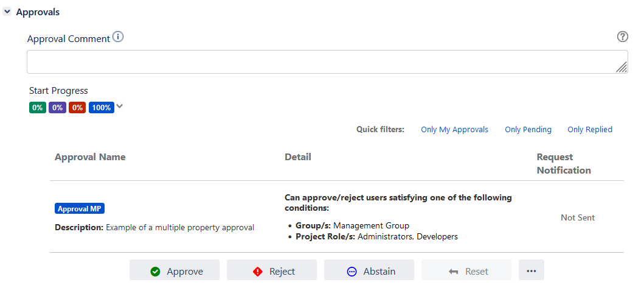This screenshot has height=296, width=644.
Task: Filter by Only My Approvals
Action: point(454,130)
